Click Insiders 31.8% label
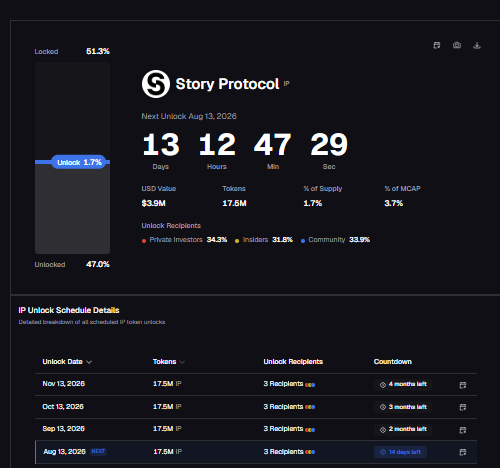This screenshot has width=500, height=468. (x=268, y=240)
